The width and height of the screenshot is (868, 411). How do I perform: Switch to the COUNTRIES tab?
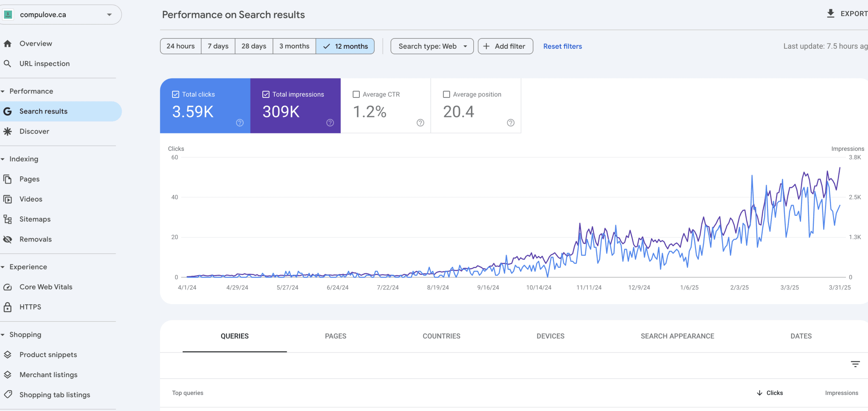click(x=441, y=336)
